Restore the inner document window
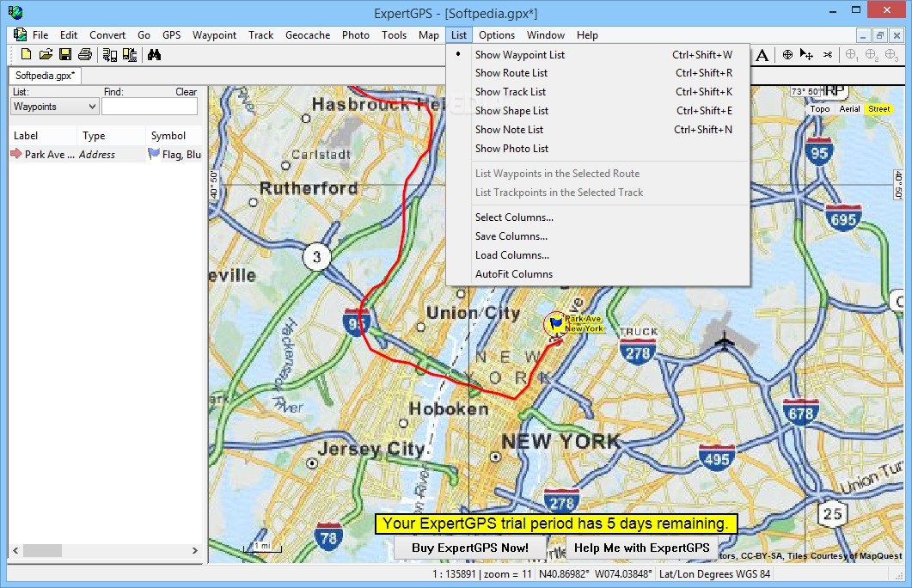 pos(880,35)
